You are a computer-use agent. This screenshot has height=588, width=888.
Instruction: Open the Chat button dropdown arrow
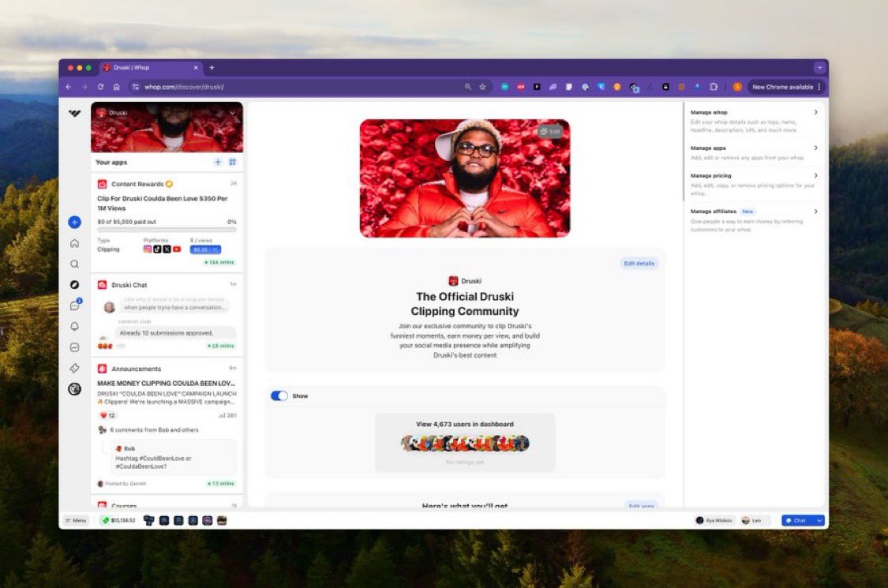[x=819, y=520]
